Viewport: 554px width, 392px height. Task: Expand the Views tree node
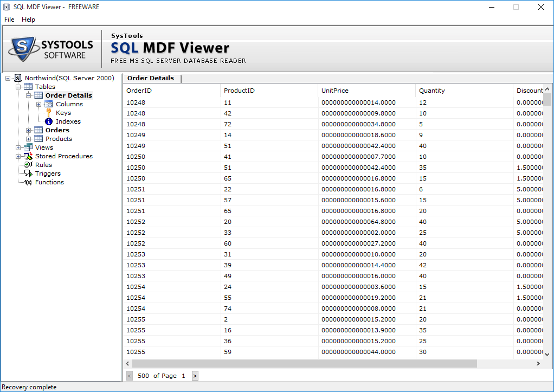tap(18, 147)
